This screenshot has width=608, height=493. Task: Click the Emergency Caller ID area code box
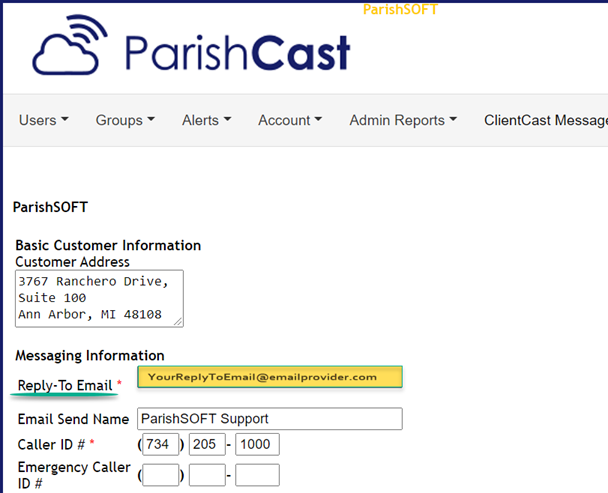click(x=161, y=475)
